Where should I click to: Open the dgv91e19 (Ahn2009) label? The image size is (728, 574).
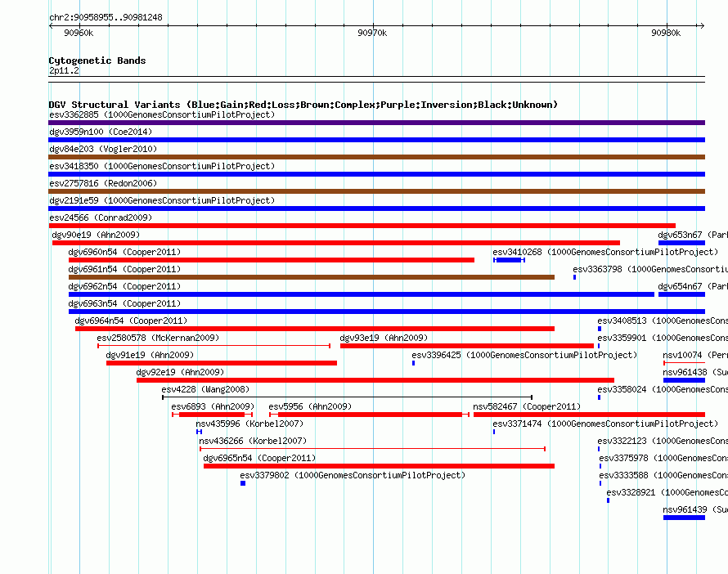coord(150,355)
